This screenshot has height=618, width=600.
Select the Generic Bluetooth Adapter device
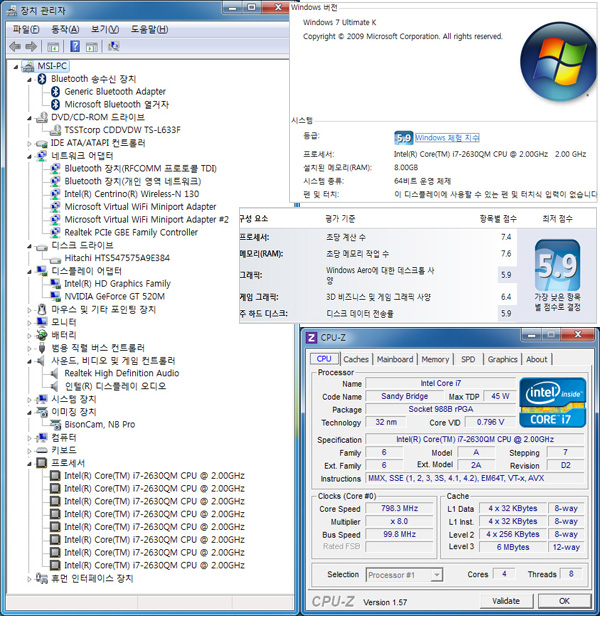pyautogui.click(x=115, y=91)
